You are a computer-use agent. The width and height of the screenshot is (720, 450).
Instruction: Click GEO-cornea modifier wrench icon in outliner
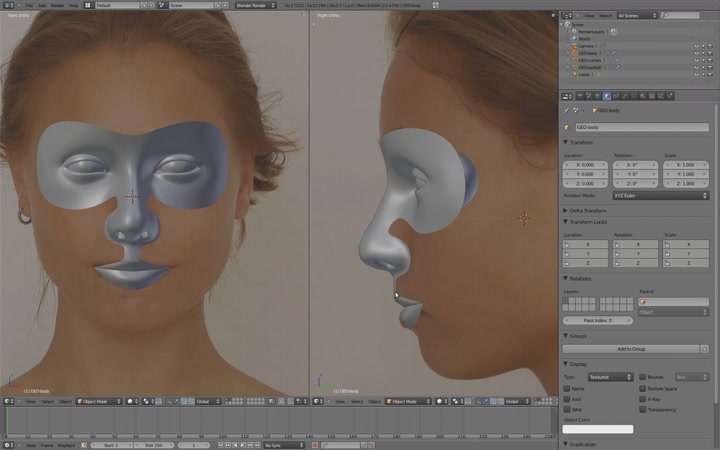(617, 60)
